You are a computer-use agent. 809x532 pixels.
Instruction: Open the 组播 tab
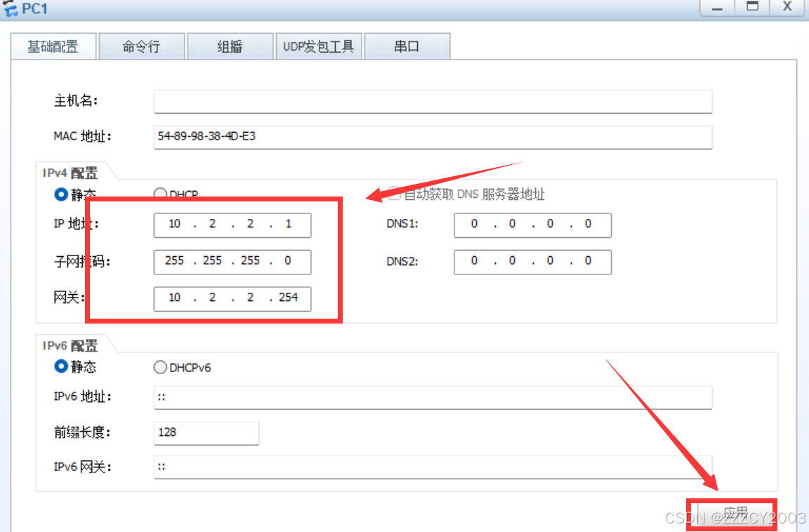coord(230,47)
